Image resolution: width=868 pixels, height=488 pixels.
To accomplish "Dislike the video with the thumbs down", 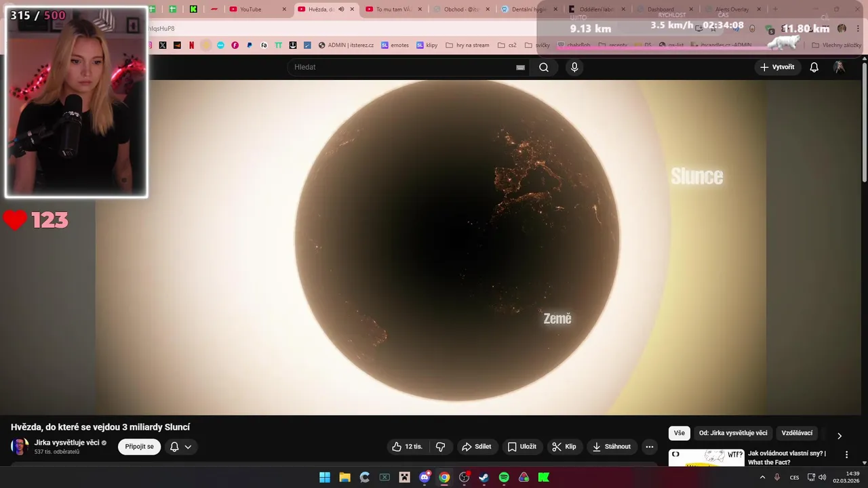I will [x=440, y=447].
